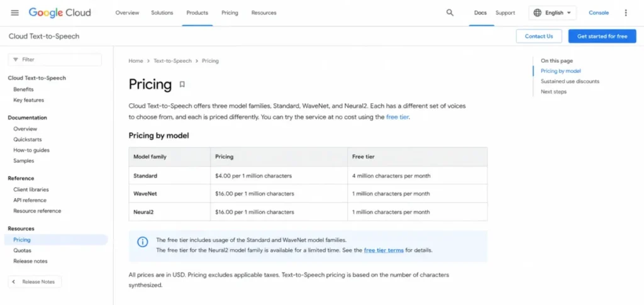Image resolution: width=644 pixels, height=305 pixels.
Task: Click the info icon in note box
Action: (x=143, y=241)
